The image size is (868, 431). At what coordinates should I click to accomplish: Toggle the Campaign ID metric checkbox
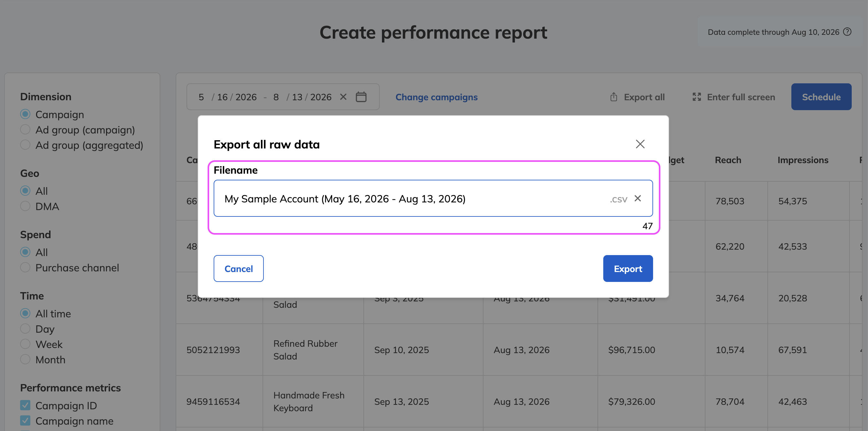coord(25,405)
